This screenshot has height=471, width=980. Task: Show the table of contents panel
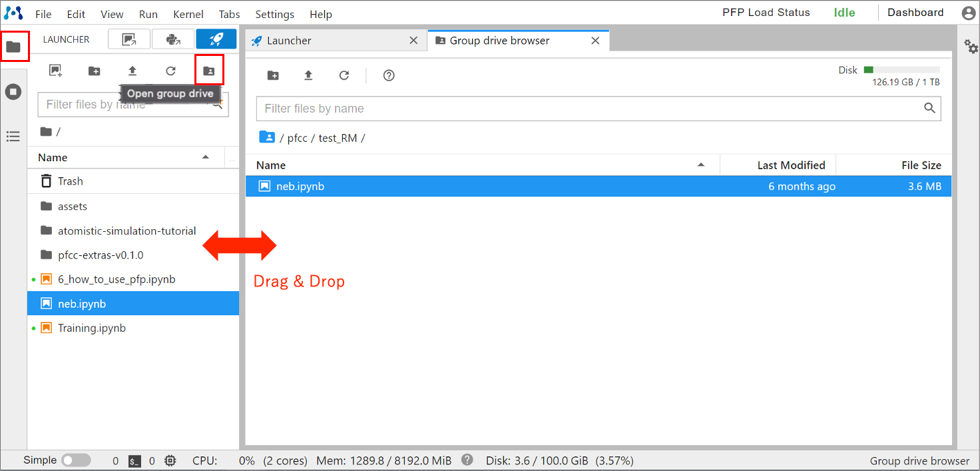pyautogui.click(x=13, y=137)
